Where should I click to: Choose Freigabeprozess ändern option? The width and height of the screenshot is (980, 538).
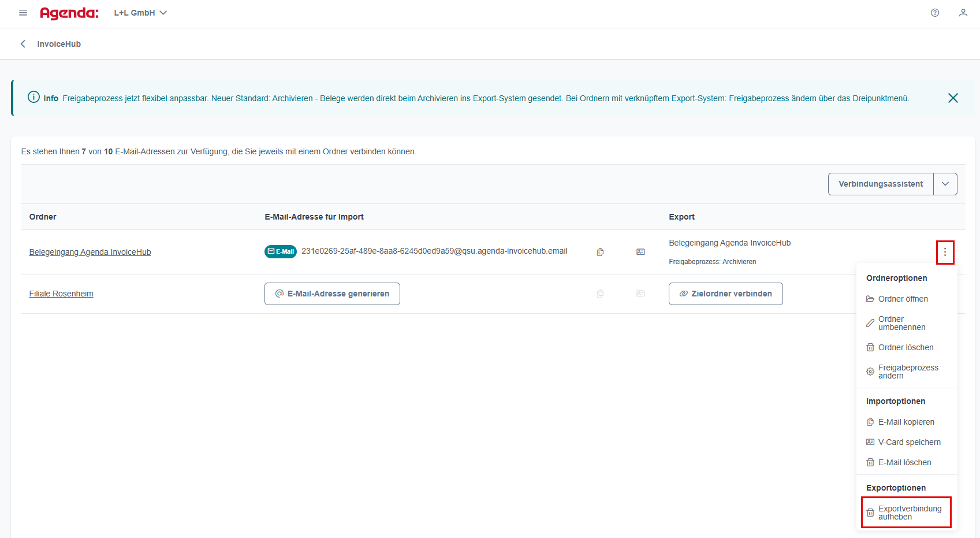(x=907, y=372)
